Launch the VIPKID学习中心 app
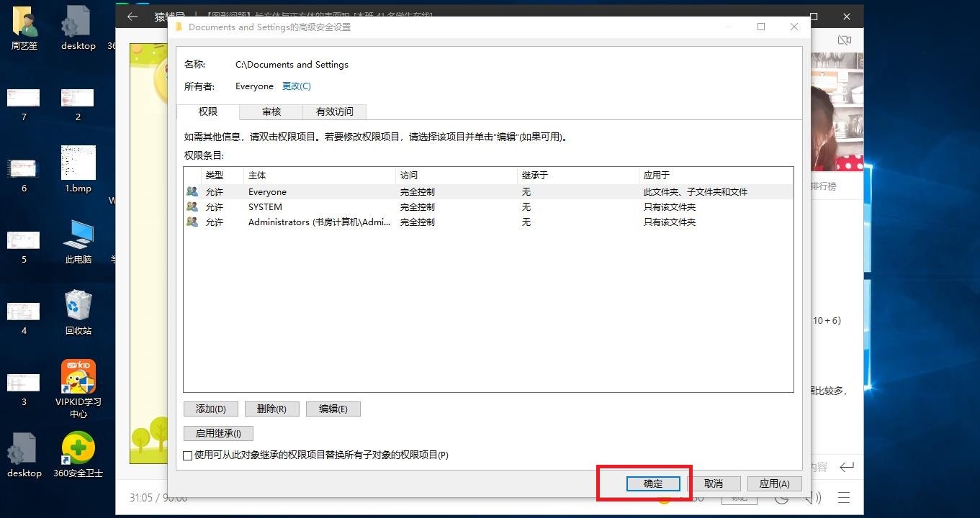 [x=78, y=376]
